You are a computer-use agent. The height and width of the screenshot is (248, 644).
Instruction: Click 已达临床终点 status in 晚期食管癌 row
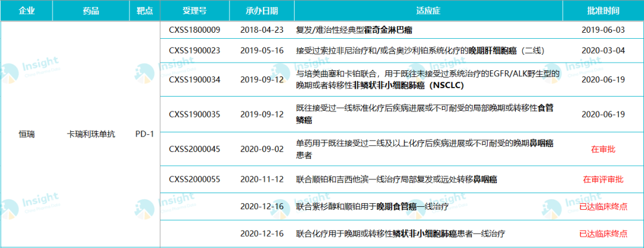click(603, 206)
